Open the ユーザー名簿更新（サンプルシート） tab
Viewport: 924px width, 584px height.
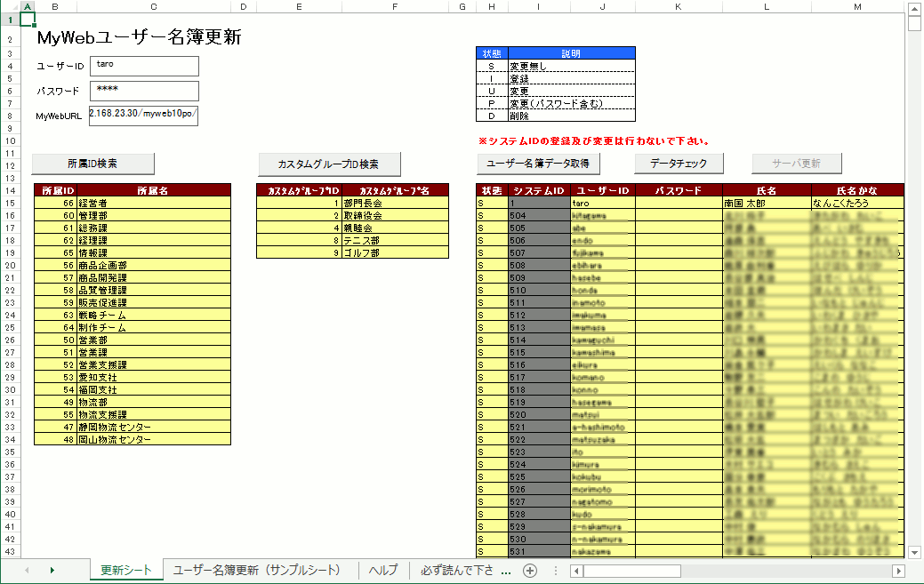point(256,570)
